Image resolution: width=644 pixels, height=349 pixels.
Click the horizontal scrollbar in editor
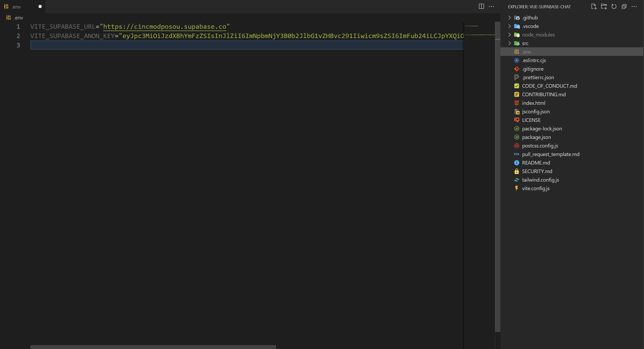pos(153,347)
